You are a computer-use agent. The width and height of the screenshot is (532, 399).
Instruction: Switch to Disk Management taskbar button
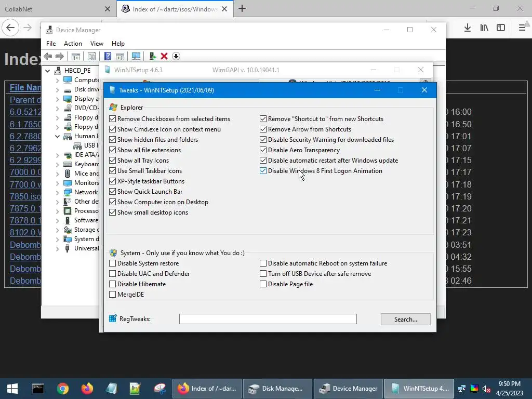tap(277, 389)
